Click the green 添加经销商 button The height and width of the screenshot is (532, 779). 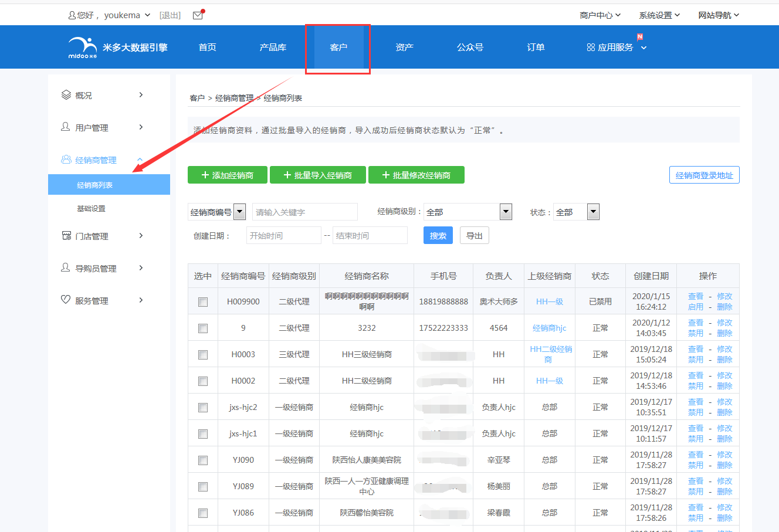point(228,175)
